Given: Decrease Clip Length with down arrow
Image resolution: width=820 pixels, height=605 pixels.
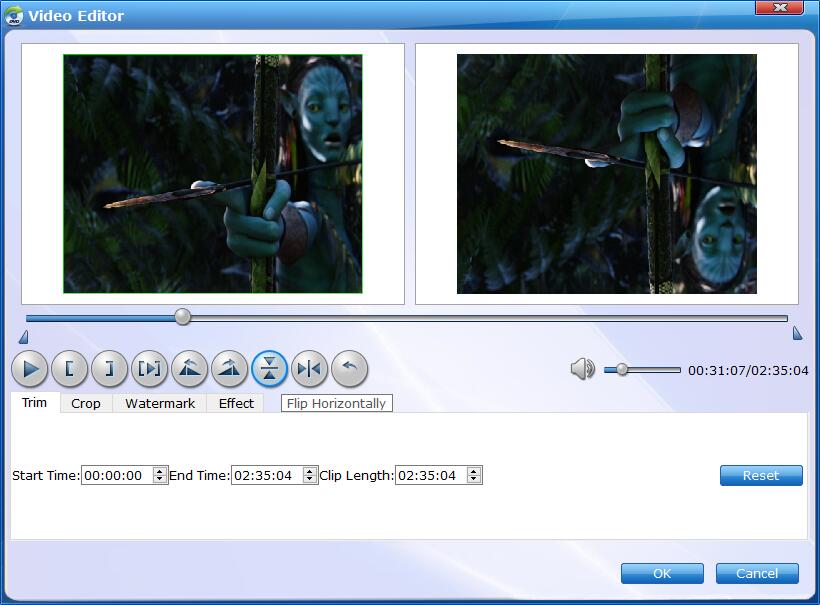Looking at the screenshot, I should (x=474, y=479).
